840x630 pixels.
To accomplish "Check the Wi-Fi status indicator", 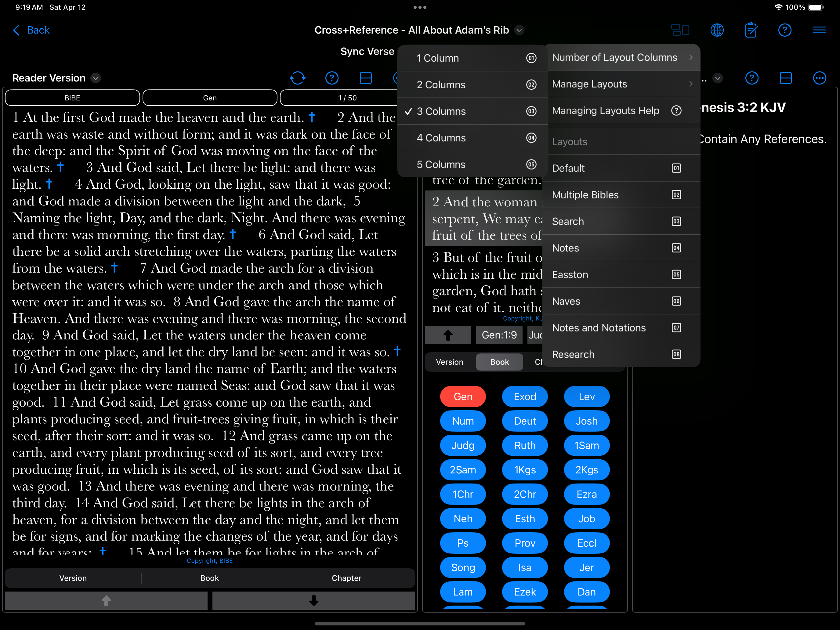I will click(x=778, y=7).
